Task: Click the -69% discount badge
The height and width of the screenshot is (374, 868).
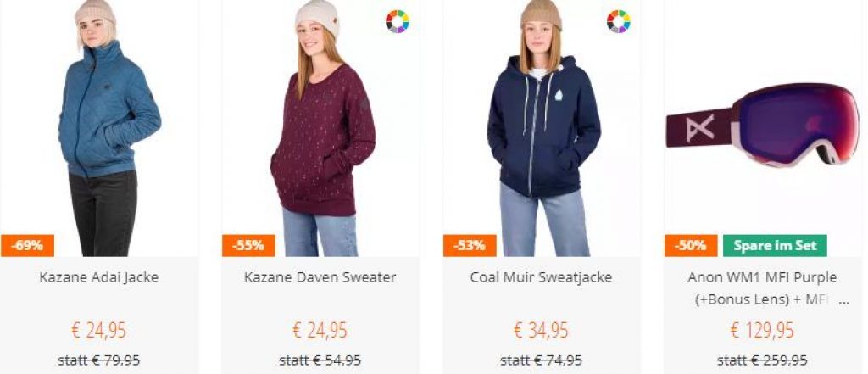Action: pos(28,245)
